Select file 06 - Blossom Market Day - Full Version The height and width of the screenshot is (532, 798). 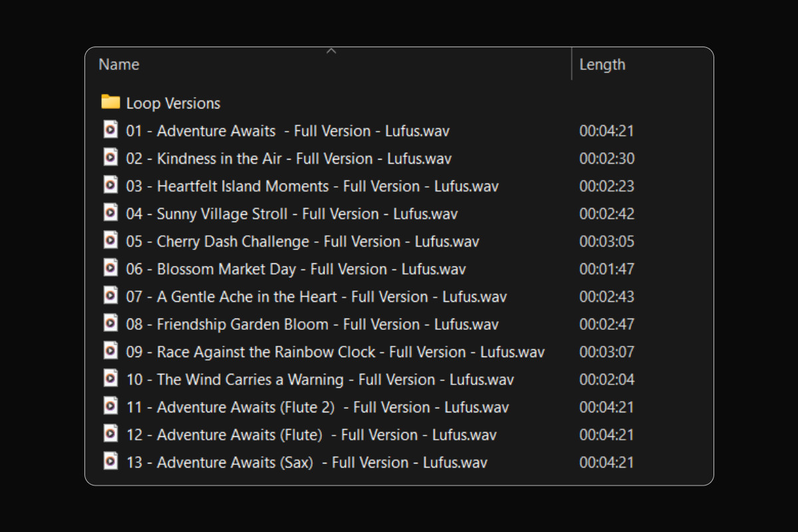pyautogui.click(x=296, y=269)
